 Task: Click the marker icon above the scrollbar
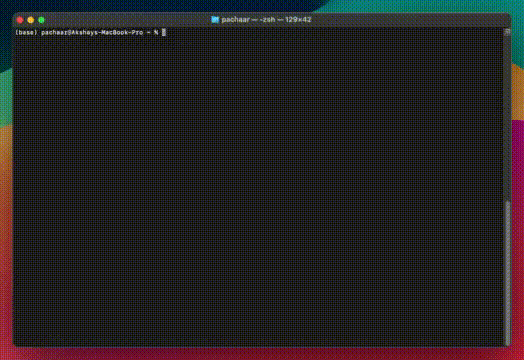point(507,32)
